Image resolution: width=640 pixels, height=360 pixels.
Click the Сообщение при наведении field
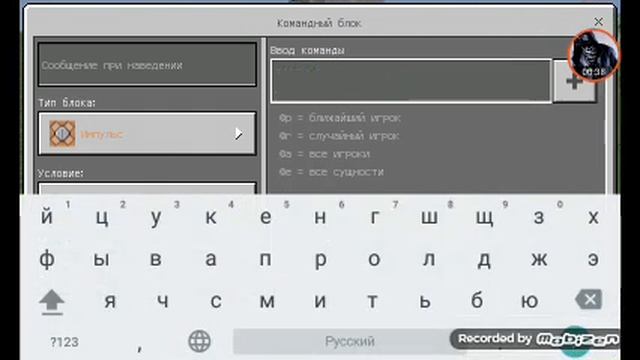tap(147, 65)
